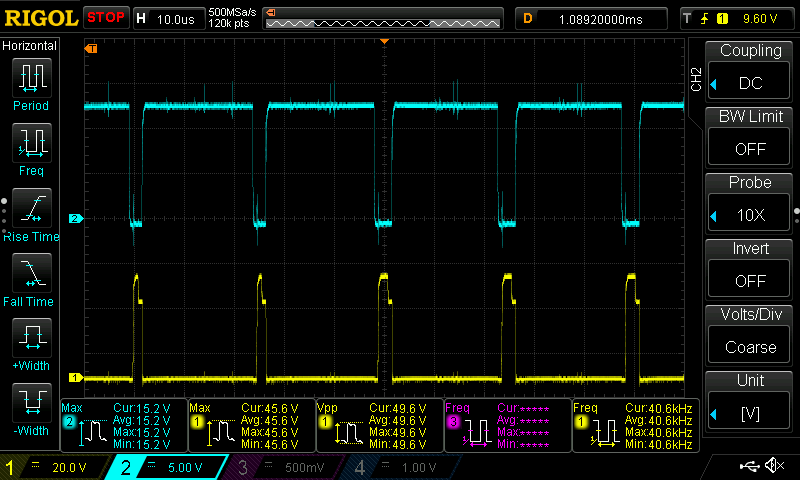The width and height of the screenshot is (800, 480).
Task: Click the channel 2 Max waveform pictogram
Action: [x=93, y=432]
